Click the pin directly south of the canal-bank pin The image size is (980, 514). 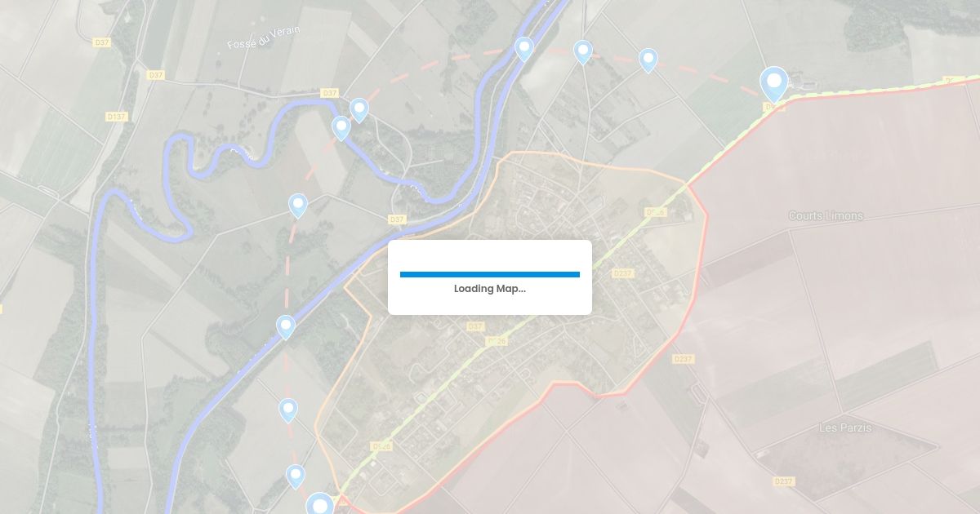[x=287, y=410]
